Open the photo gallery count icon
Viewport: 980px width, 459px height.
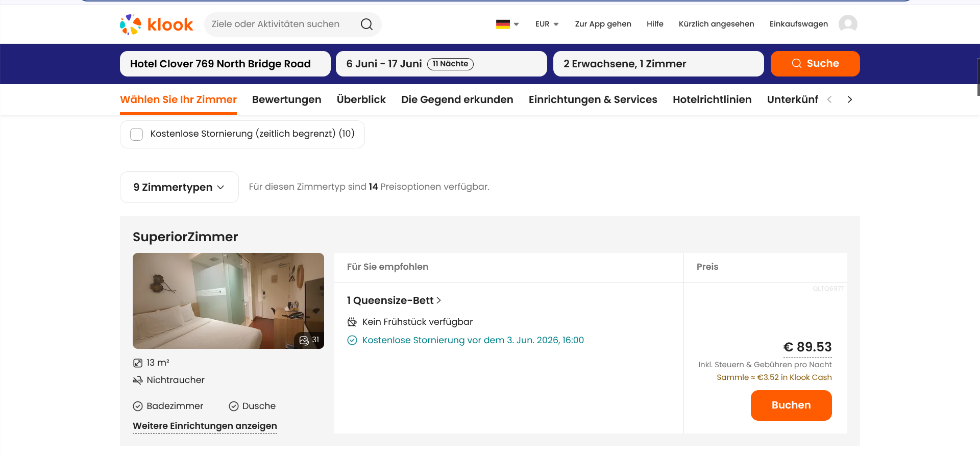coord(309,340)
